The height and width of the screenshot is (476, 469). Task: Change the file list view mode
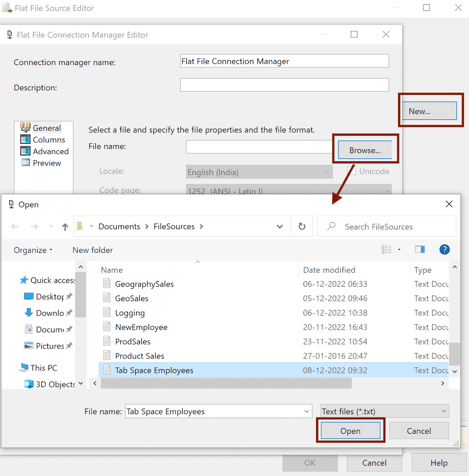[x=386, y=250]
